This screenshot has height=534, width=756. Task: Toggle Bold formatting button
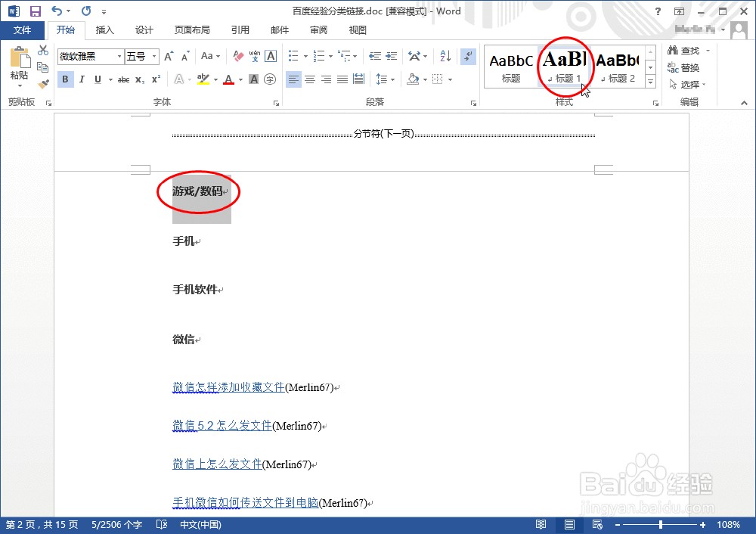(x=65, y=79)
